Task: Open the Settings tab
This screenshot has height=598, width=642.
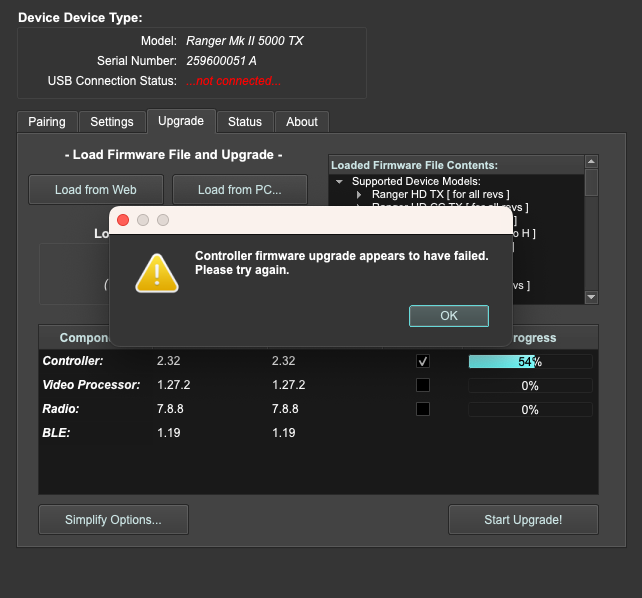Action: [112, 122]
